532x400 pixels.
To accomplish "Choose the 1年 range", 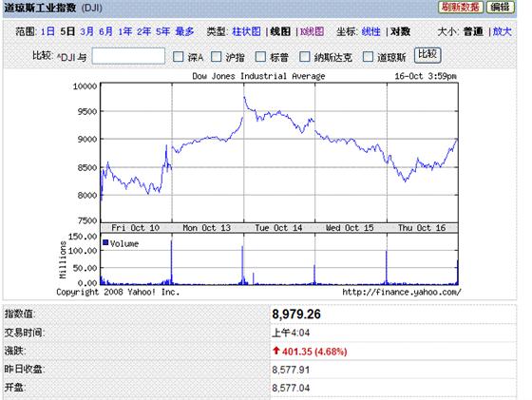I will (x=124, y=31).
